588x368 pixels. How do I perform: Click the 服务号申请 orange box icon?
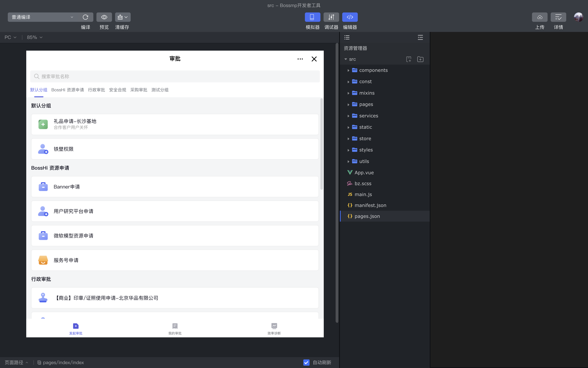point(43,260)
